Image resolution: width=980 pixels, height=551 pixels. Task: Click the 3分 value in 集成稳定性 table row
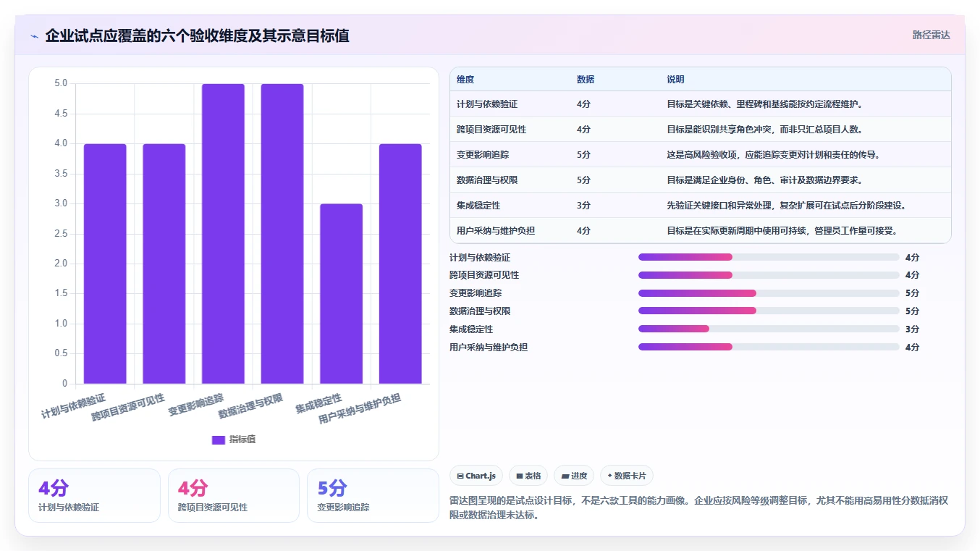583,206
